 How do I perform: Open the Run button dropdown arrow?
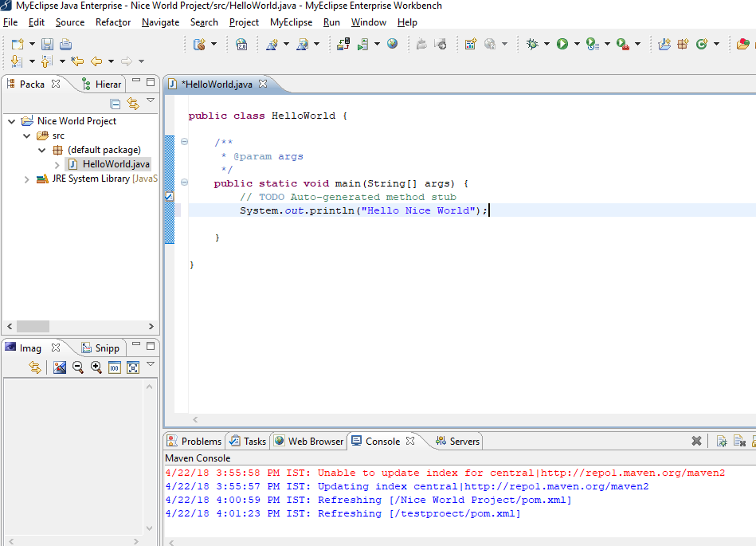tap(577, 45)
